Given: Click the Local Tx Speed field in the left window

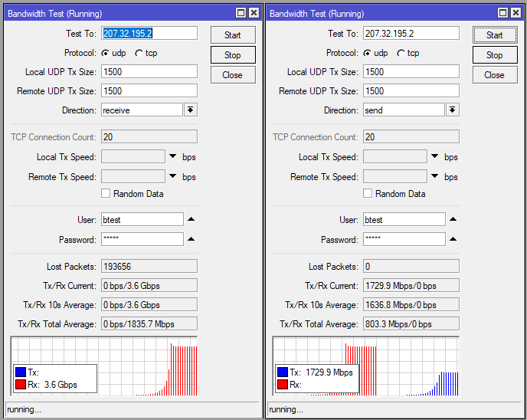Looking at the screenshot, I should click(133, 156).
